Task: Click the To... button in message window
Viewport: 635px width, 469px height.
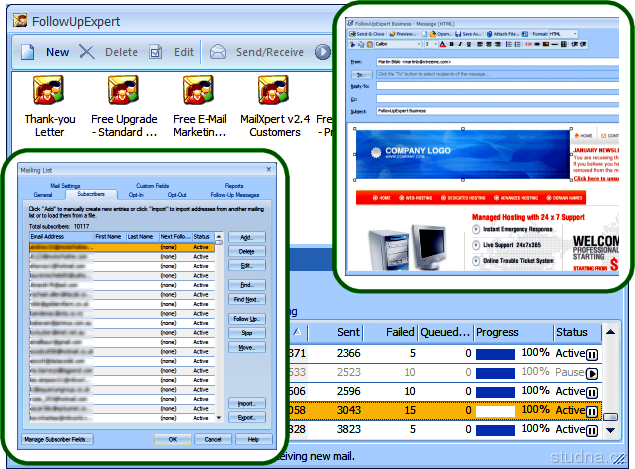Action: [x=361, y=75]
